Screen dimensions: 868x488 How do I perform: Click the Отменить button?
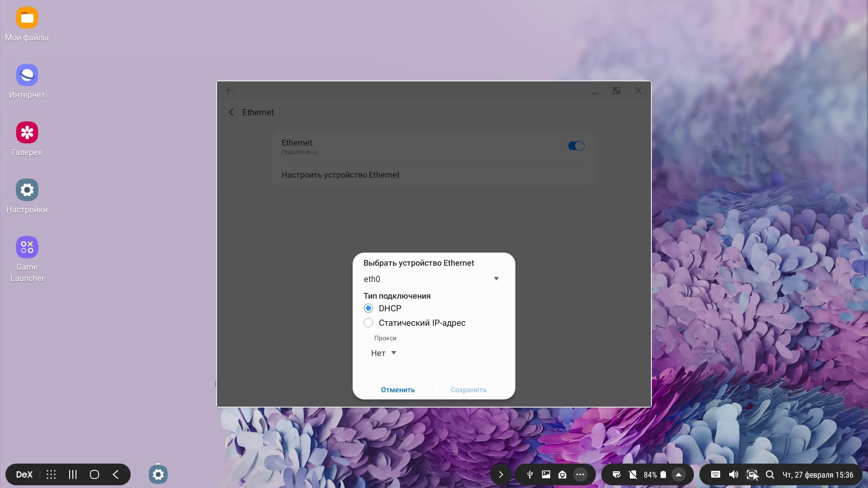pyautogui.click(x=397, y=389)
